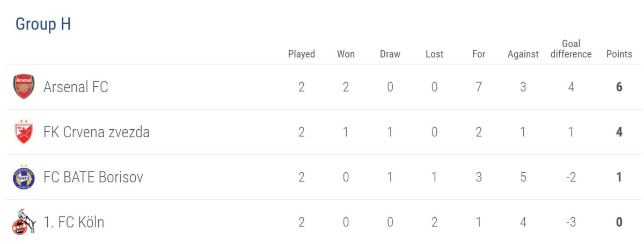The width and height of the screenshot is (644, 244).
Task: Open the FC BATE Borisov team link
Action: click(x=93, y=177)
